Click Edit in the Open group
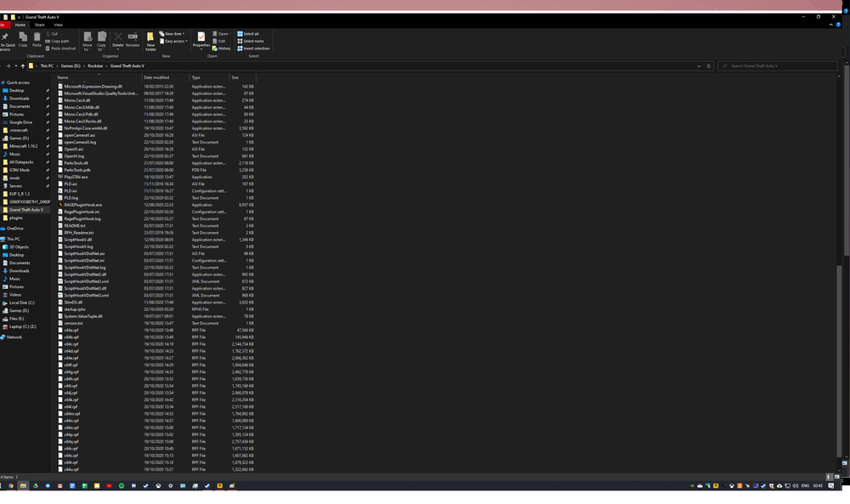This screenshot has height=504, width=850. [x=219, y=41]
